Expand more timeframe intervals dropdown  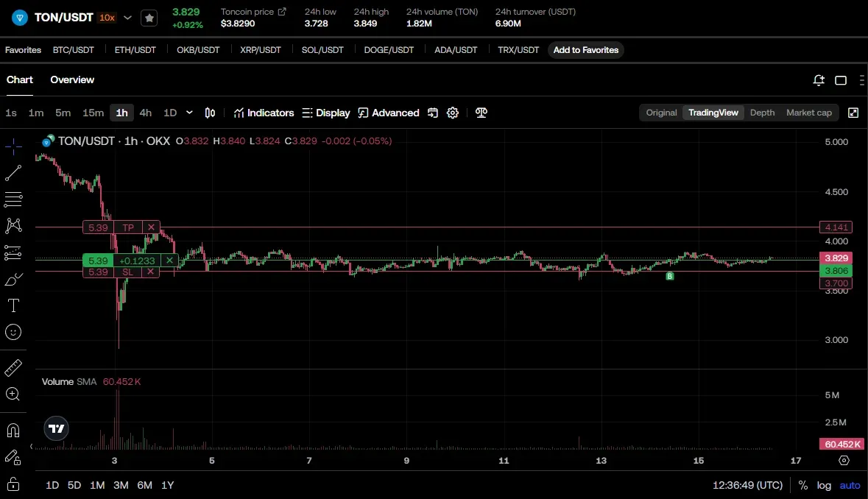(x=189, y=113)
